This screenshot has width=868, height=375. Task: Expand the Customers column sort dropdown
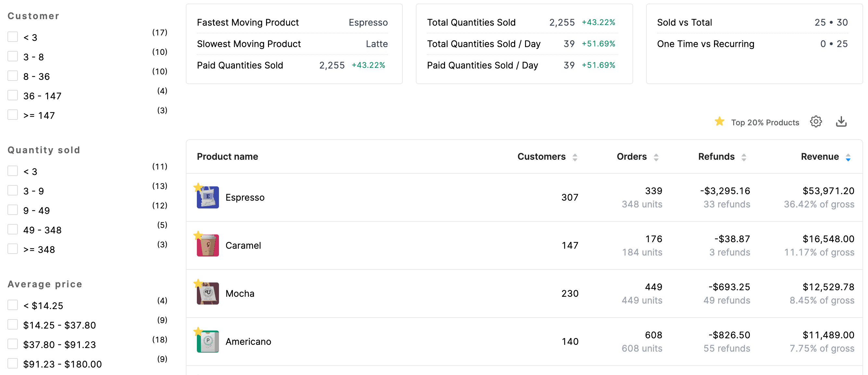(x=576, y=157)
